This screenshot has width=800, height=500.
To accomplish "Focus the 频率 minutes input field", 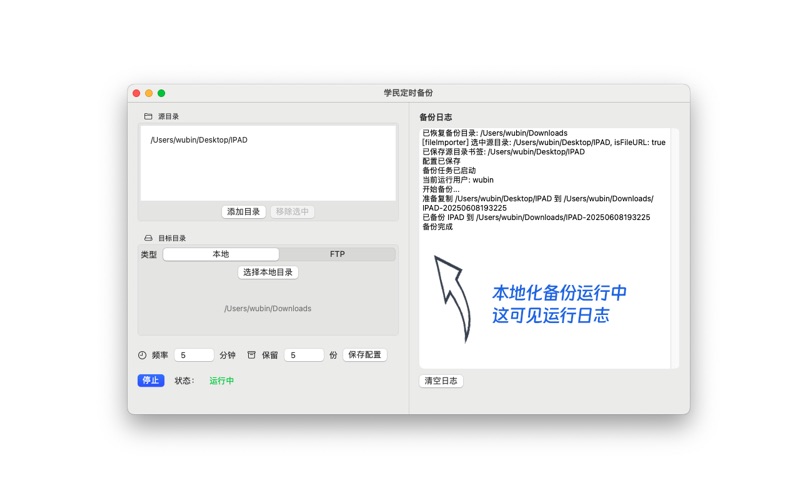I will point(194,355).
